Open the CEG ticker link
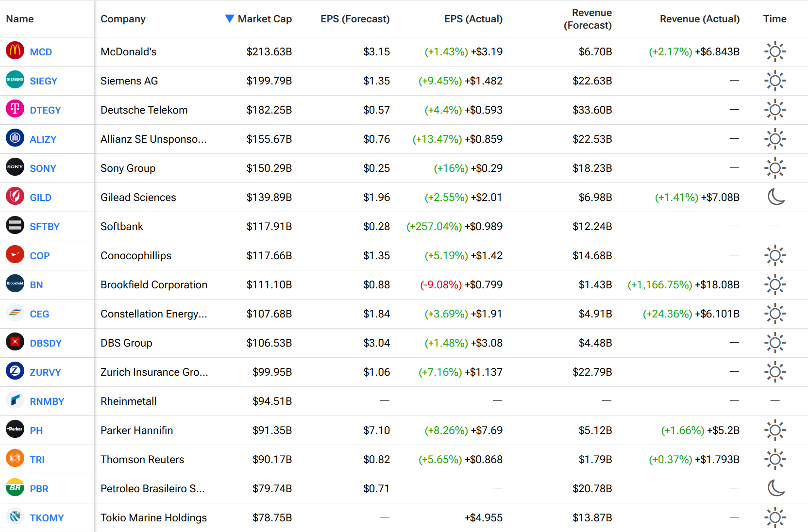808x532 pixels. pos(39,314)
